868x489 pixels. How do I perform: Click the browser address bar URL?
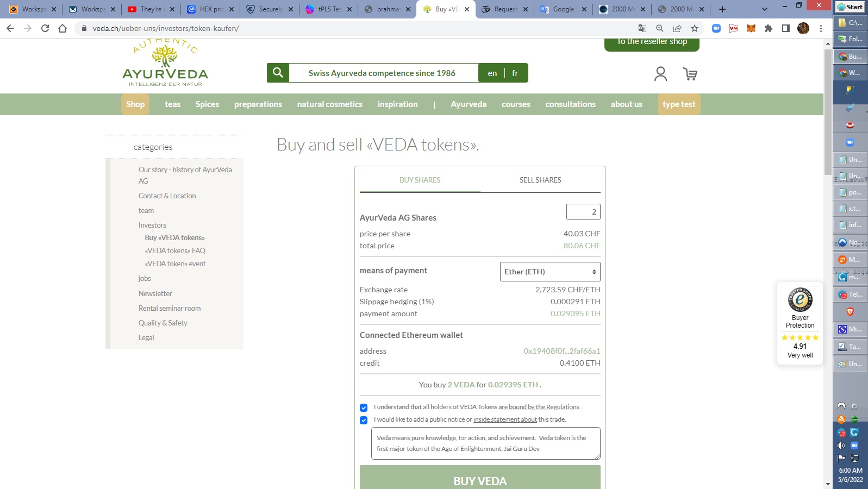166,28
